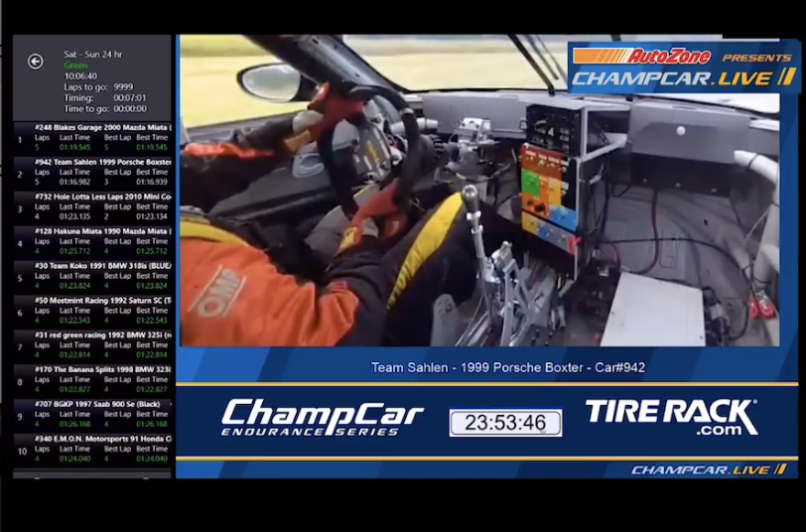Click the Sat - Sun 24 hr session title

coord(93,54)
